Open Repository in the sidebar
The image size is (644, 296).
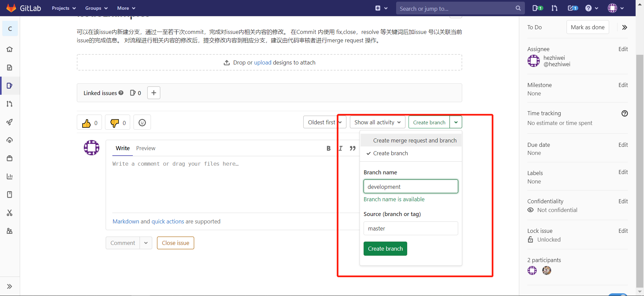(10, 68)
